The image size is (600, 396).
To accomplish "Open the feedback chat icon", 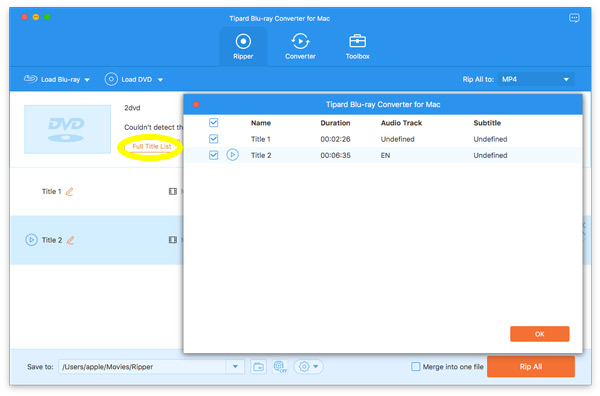I will tap(574, 18).
